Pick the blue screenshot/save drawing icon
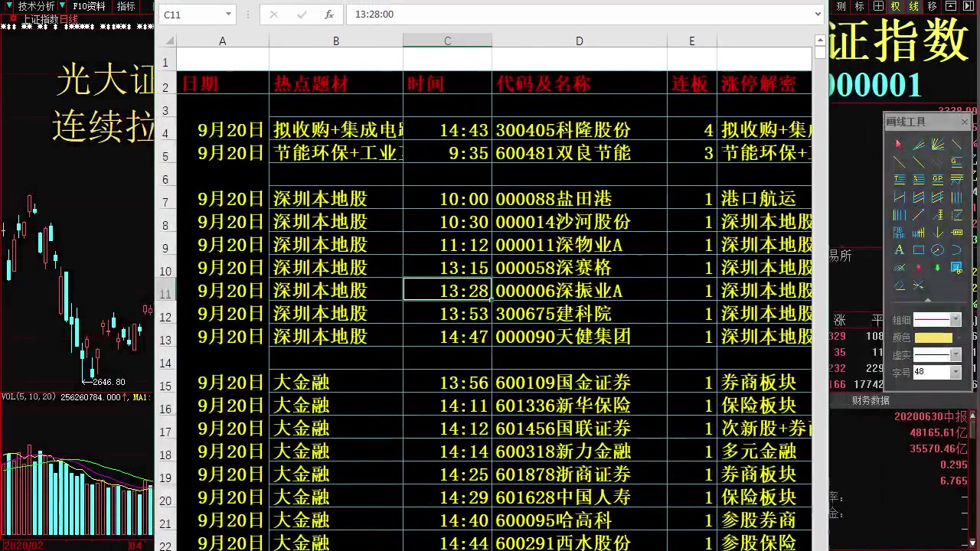 956,268
